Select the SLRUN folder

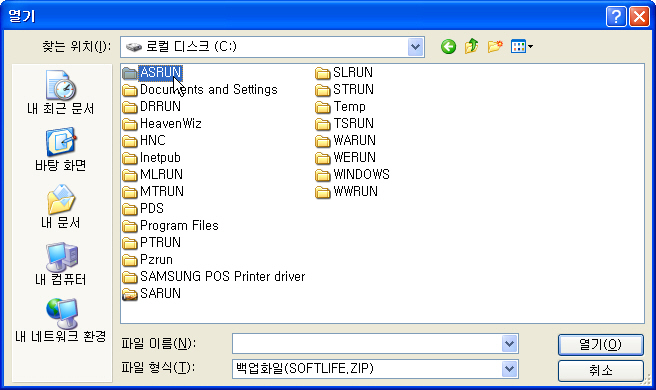344,72
